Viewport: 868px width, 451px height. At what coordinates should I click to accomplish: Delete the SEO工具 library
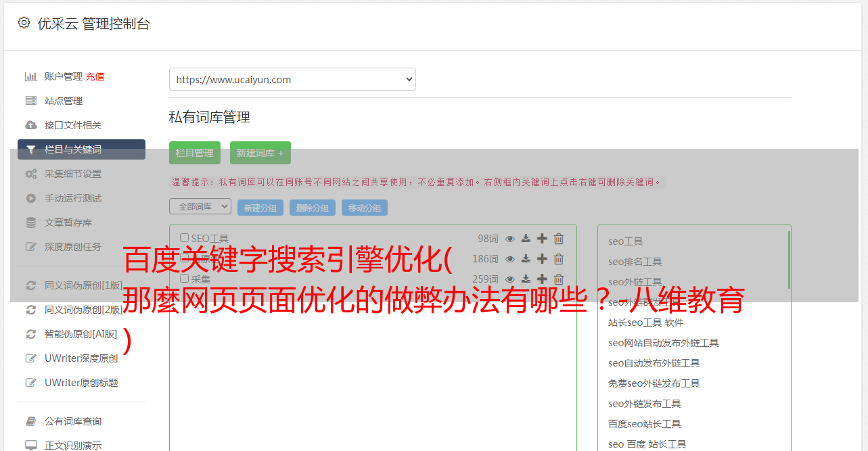tap(559, 238)
